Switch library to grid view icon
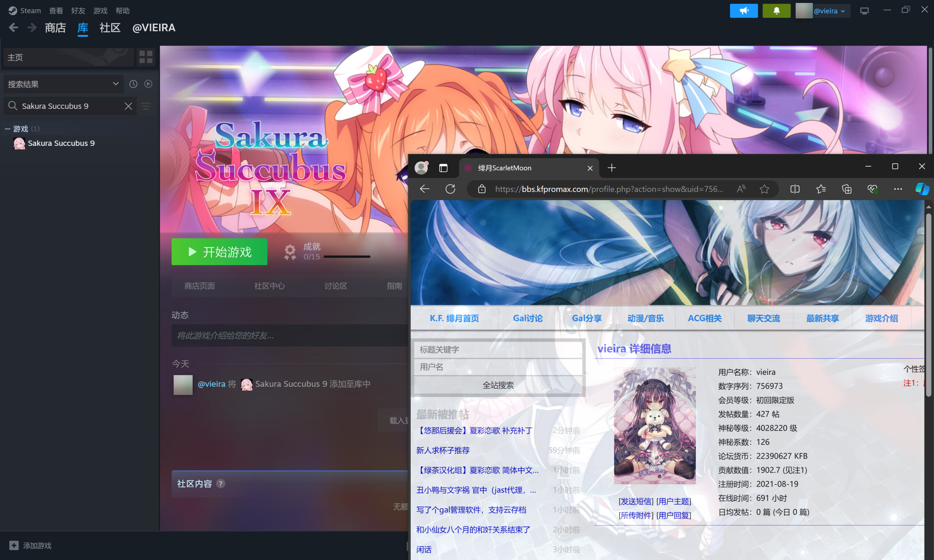The image size is (934, 560). [146, 57]
